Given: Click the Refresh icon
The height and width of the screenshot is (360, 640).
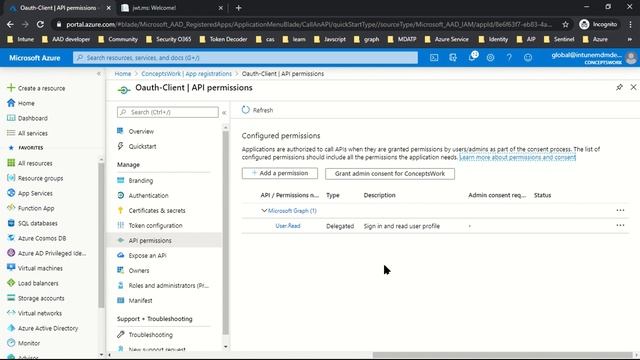Looking at the screenshot, I should pos(245,110).
